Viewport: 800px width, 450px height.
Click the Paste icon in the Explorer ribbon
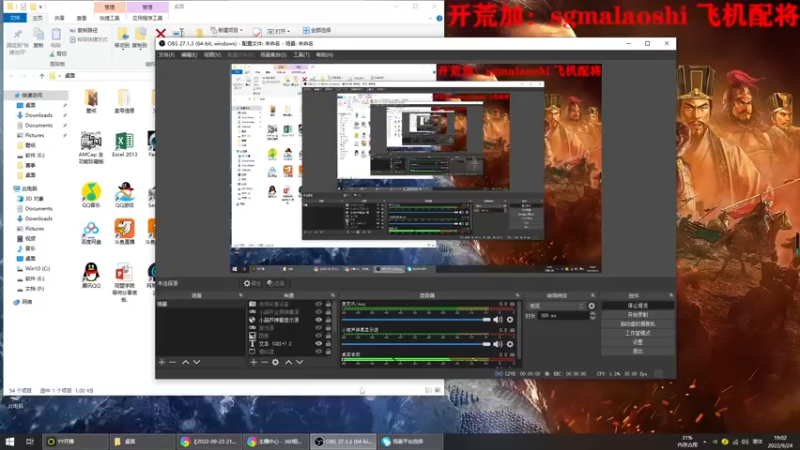click(56, 38)
